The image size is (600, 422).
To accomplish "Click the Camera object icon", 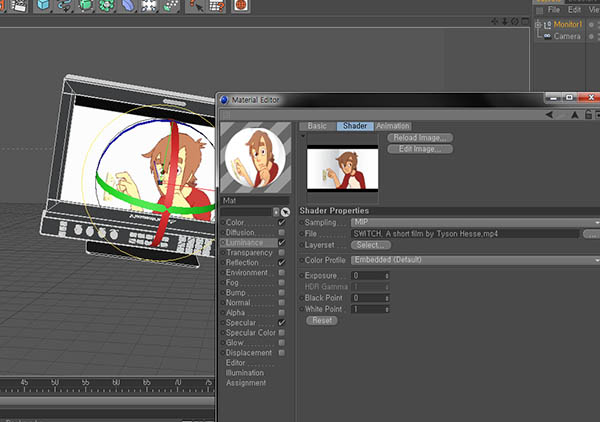I will click(x=548, y=36).
